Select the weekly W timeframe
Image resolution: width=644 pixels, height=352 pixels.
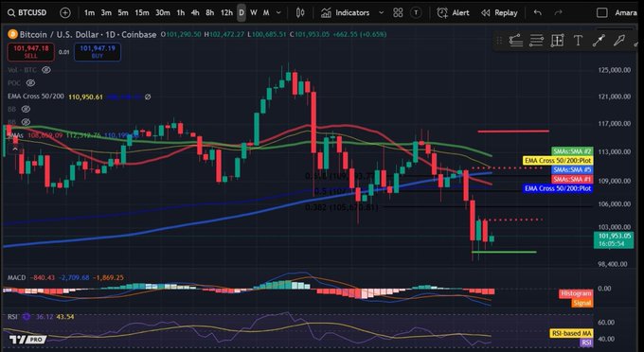[x=254, y=12]
